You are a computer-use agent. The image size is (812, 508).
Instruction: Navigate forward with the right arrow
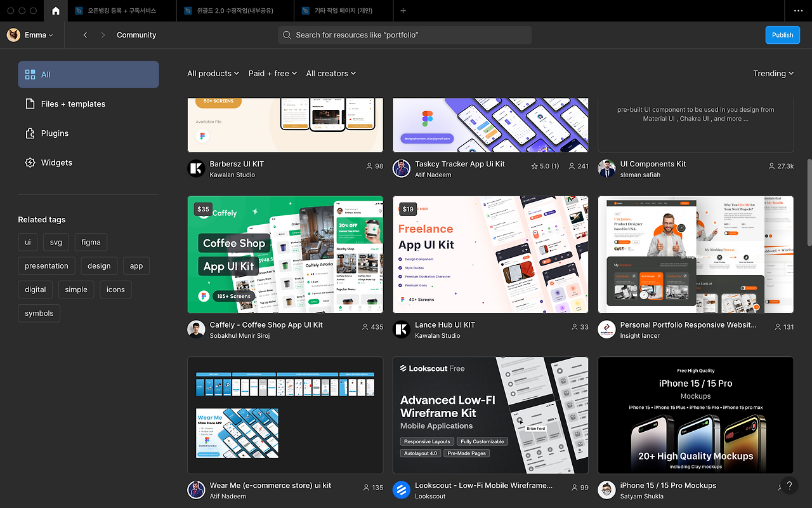click(103, 35)
